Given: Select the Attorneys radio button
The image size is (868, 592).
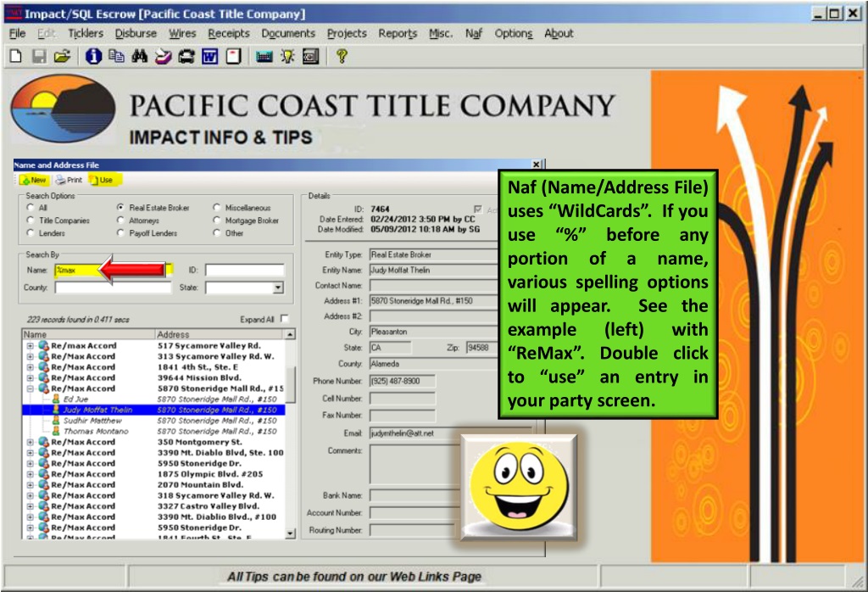Looking at the screenshot, I should coord(120,221).
